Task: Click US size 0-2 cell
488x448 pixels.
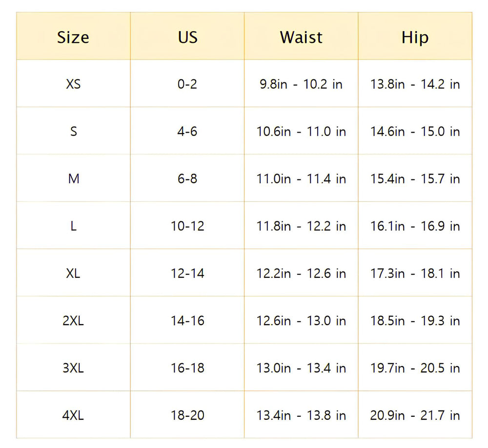Action: pyautogui.click(x=187, y=84)
